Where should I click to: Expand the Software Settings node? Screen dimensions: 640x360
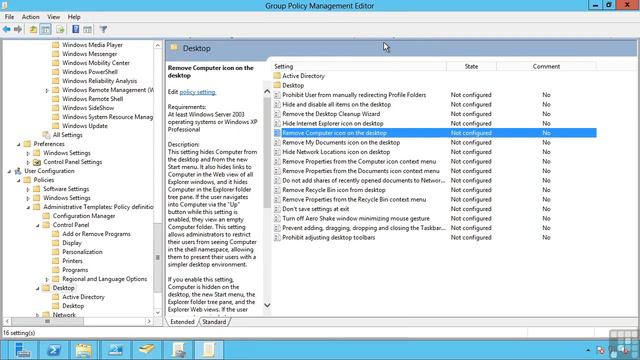point(28,189)
